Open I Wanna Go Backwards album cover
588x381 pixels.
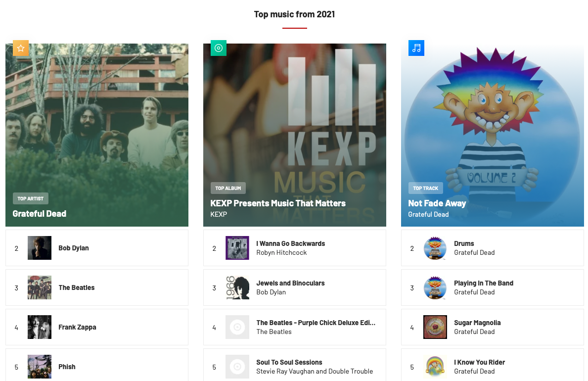pos(237,248)
